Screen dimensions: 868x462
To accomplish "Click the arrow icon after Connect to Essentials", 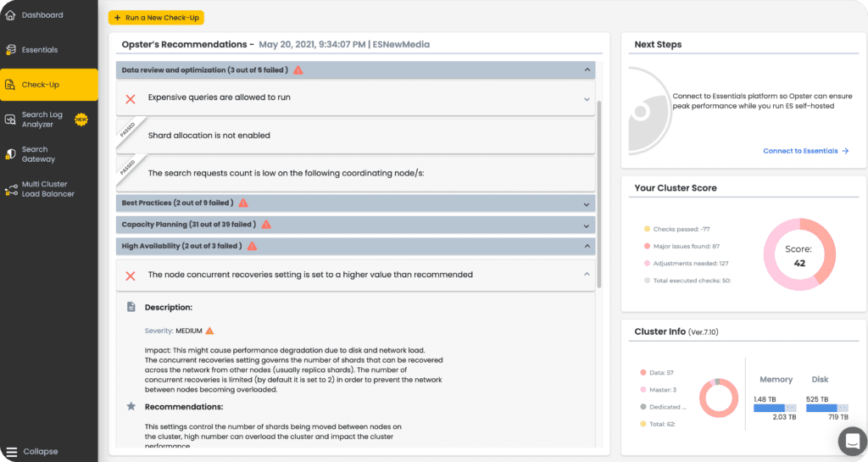I will [x=845, y=151].
